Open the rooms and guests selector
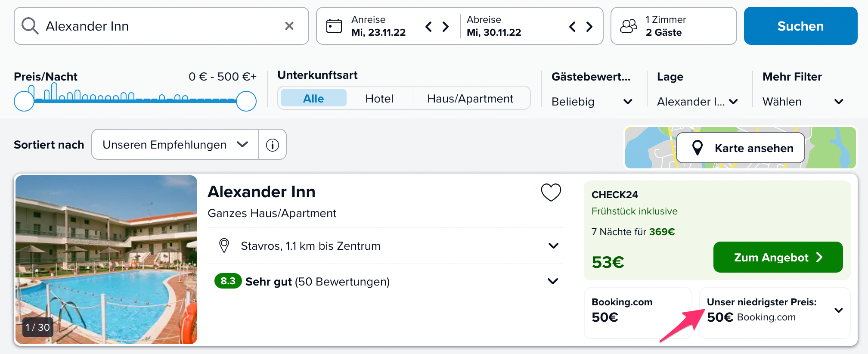Image resolution: width=868 pixels, height=354 pixels. click(673, 26)
